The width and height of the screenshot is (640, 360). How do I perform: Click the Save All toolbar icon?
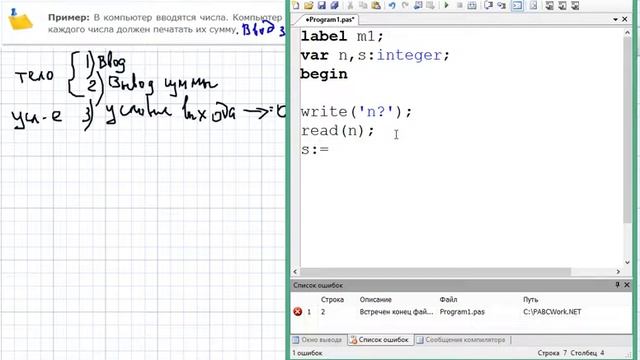tap(334, 5)
